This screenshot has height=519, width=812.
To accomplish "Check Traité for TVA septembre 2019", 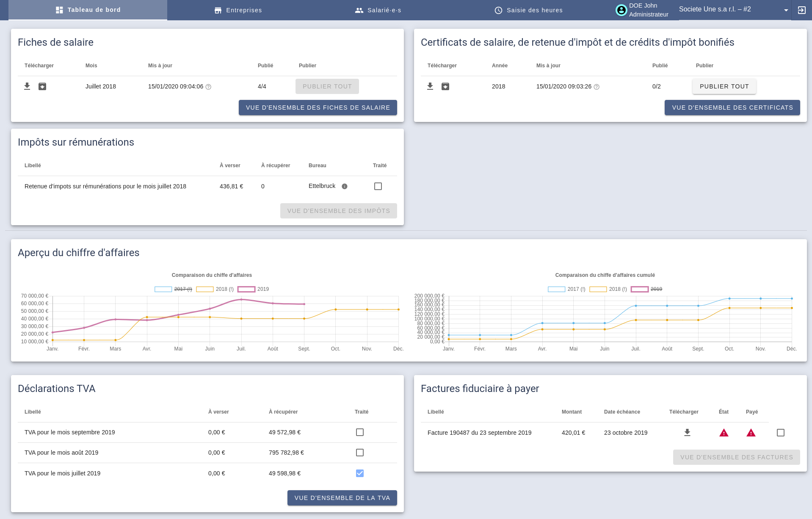I will [360, 432].
